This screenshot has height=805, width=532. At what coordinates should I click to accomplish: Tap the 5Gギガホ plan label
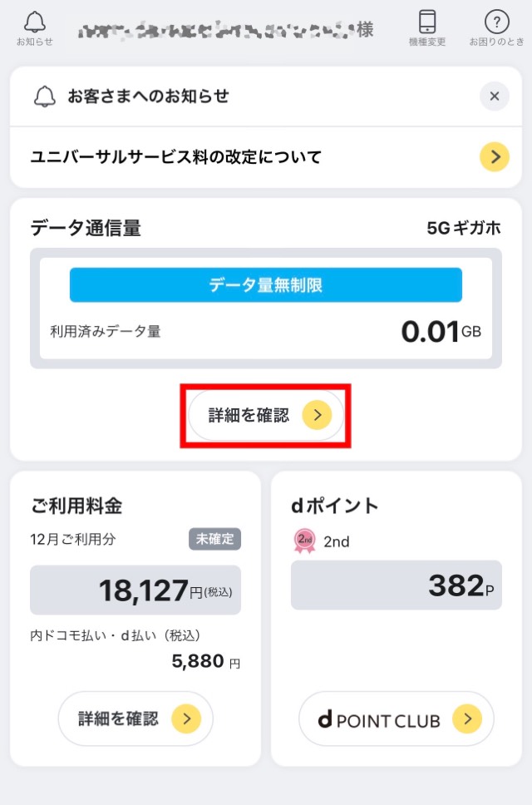click(x=464, y=228)
